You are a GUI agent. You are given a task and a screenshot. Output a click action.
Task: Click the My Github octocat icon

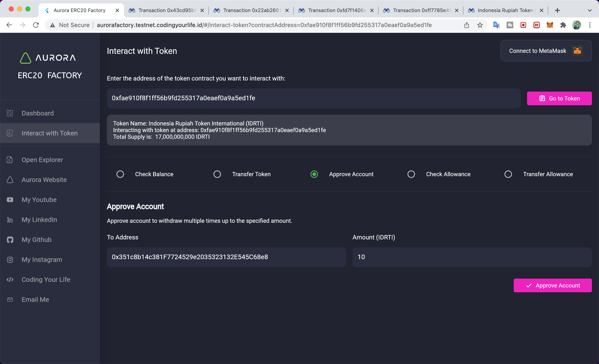click(10, 240)
